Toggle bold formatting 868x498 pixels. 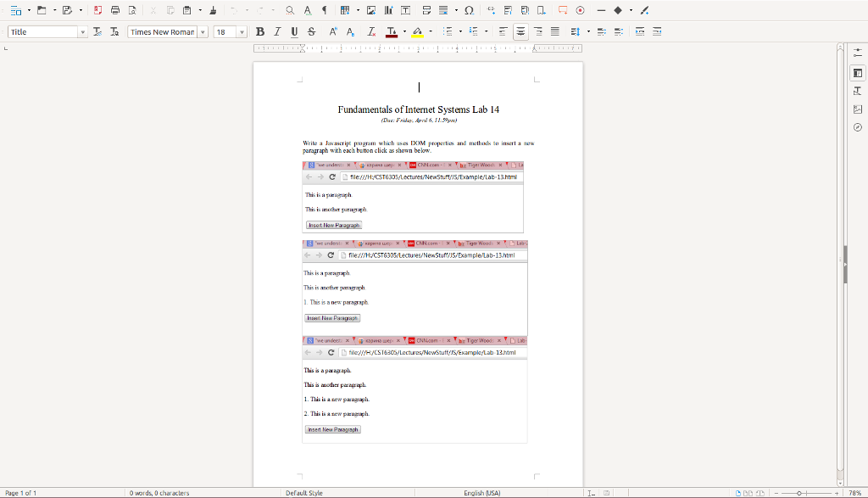click(x=259, y=31)
